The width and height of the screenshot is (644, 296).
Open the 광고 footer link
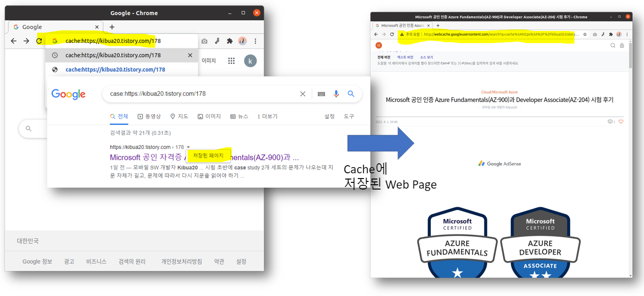(69, 262)
